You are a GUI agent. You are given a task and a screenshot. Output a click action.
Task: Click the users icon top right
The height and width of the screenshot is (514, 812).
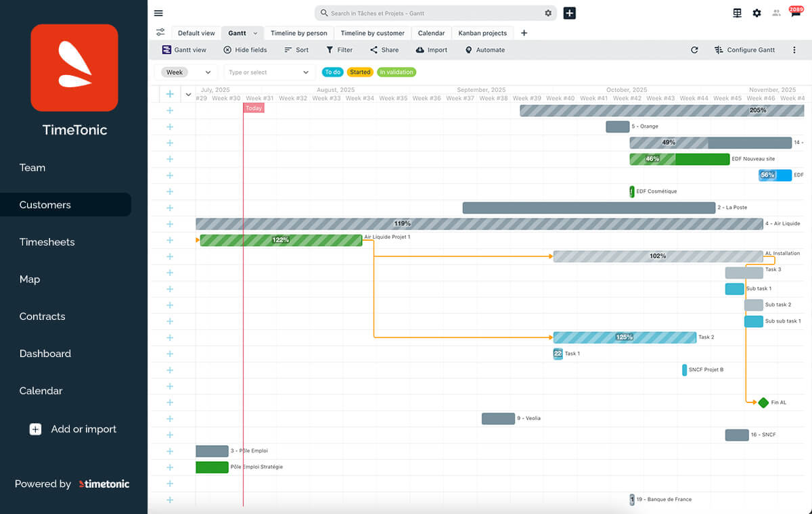pos(776,13)
